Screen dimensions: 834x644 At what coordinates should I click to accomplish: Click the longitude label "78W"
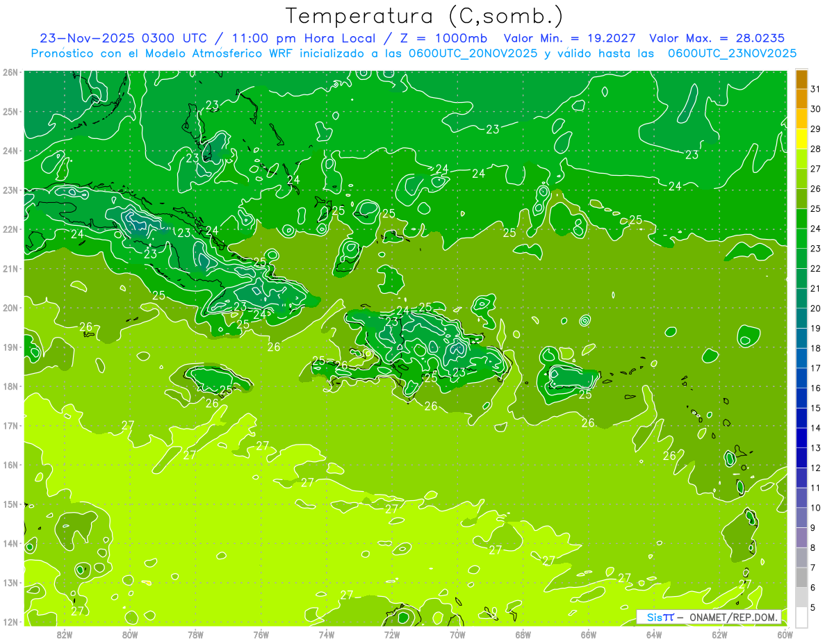[195, 634]
